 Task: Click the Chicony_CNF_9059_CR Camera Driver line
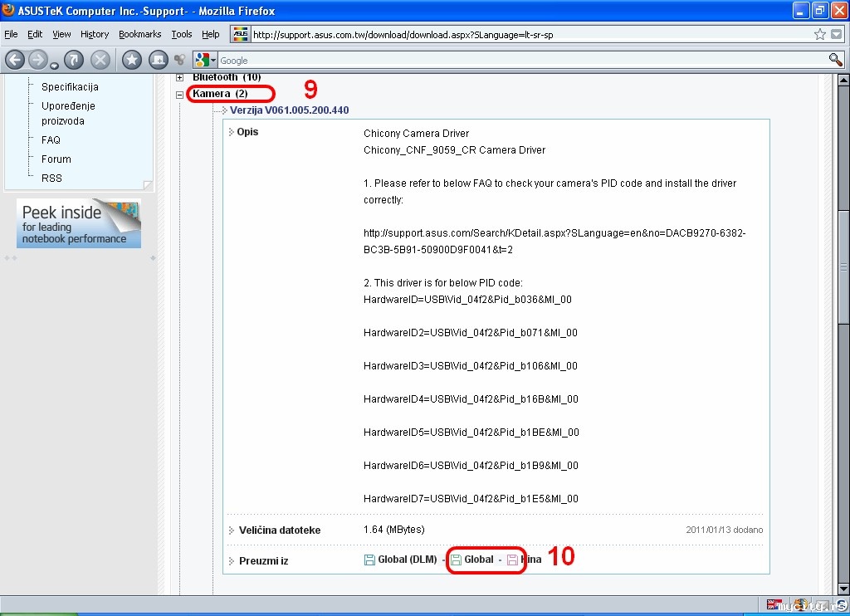pos(454,150)
